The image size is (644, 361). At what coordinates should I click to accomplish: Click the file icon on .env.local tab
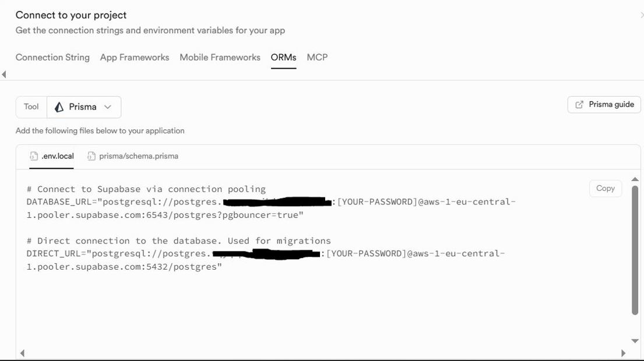click(x=34, y=156)
